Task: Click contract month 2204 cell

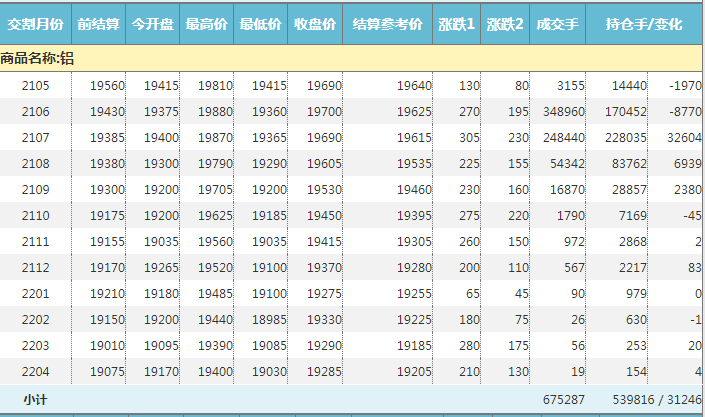Action: (35, 372)
